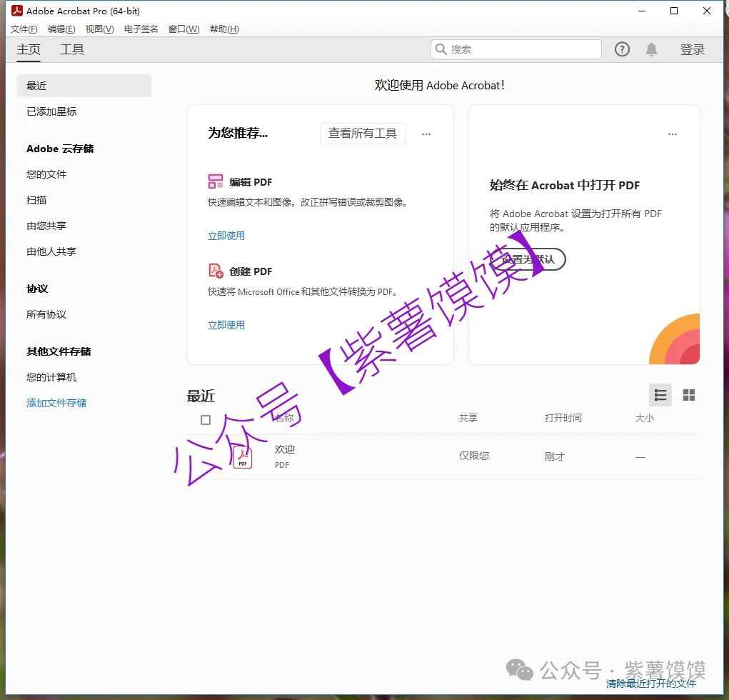The image size is (729, 700).
Task: Open the three-dot menu in default PDF card
Action: click(x=672, y=134)
